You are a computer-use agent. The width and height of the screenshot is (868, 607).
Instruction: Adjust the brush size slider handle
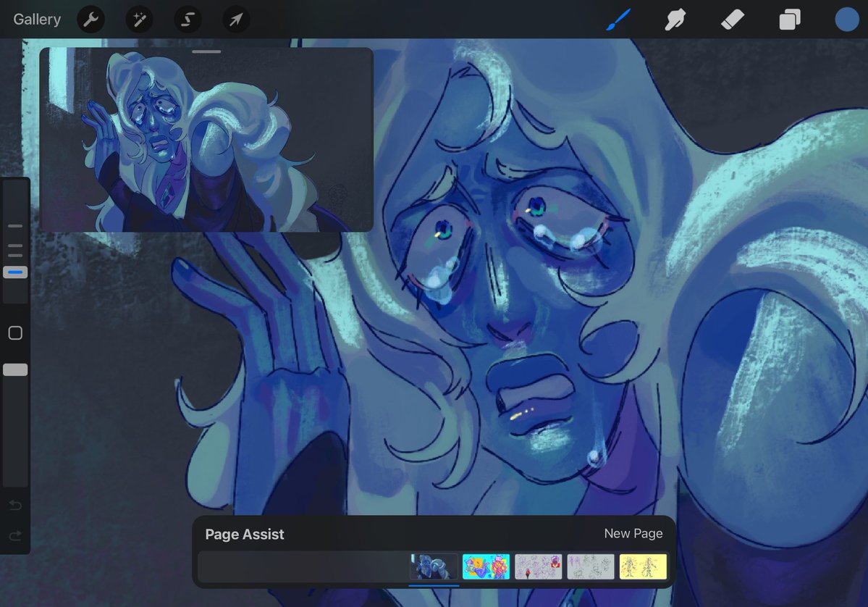click(x=15, y=272)
